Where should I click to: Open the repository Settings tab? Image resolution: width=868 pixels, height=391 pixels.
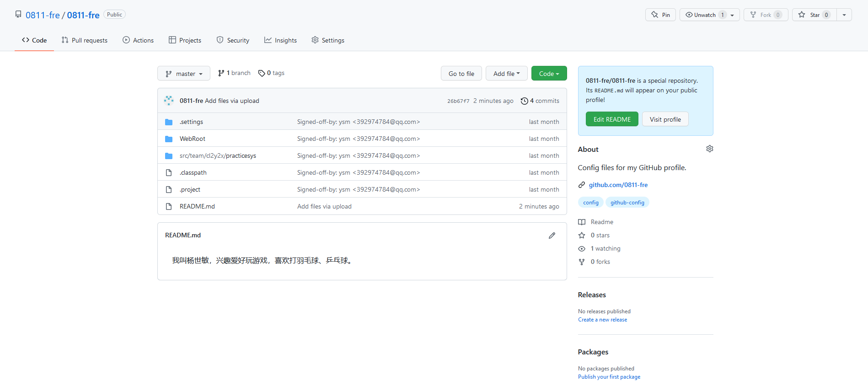pos(328,40)
